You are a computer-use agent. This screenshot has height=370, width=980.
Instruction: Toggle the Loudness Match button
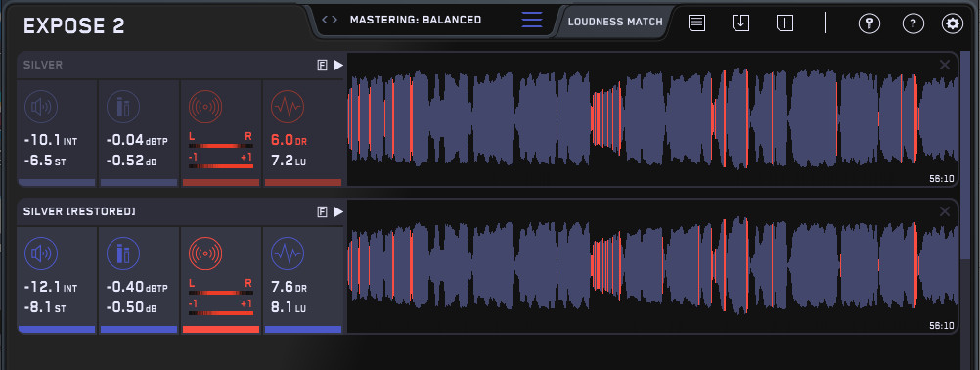coord(615,22)
